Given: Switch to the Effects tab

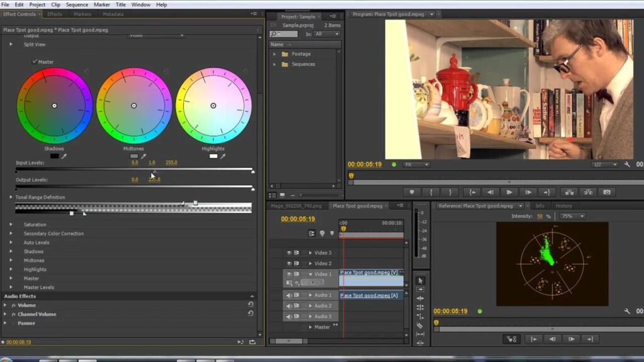Looking at the screenshot, I should click(55, 14).
